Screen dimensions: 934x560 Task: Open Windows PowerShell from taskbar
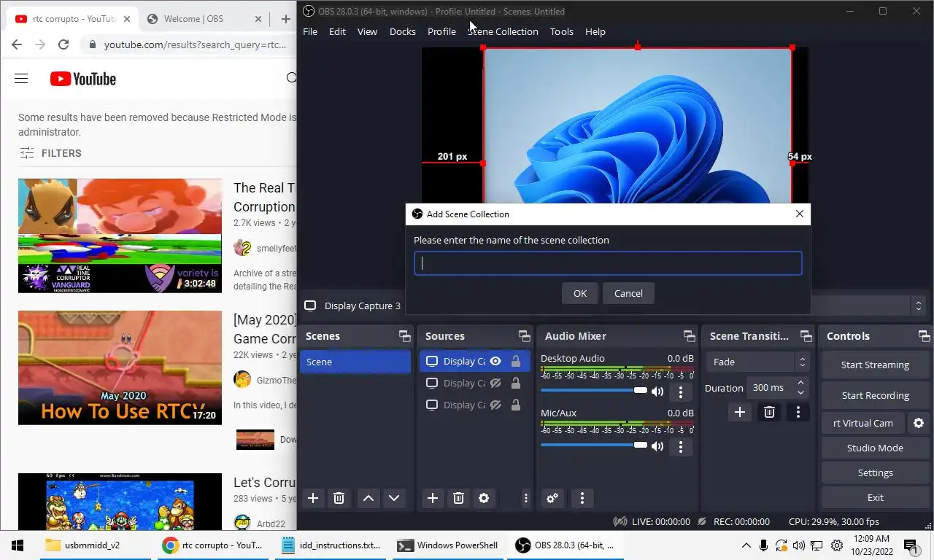click(448, 545)
